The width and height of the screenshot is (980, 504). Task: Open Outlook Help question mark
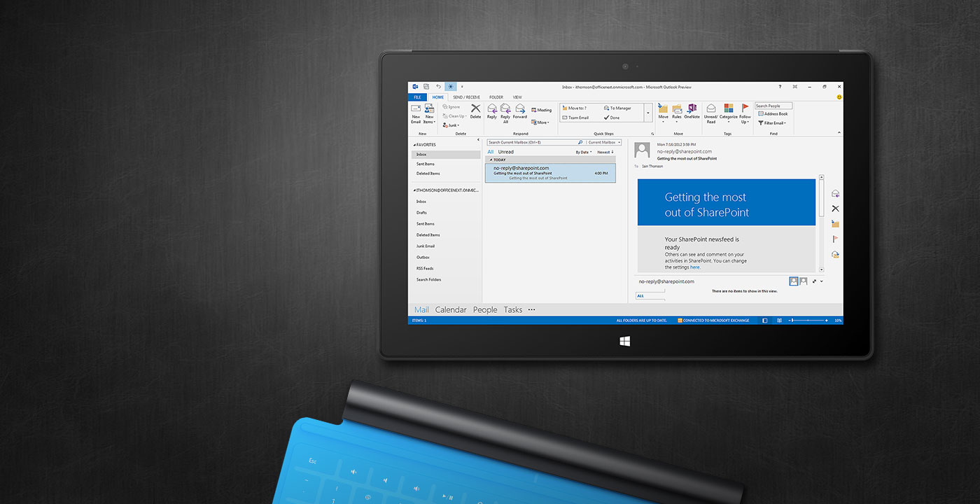[780, 87]
